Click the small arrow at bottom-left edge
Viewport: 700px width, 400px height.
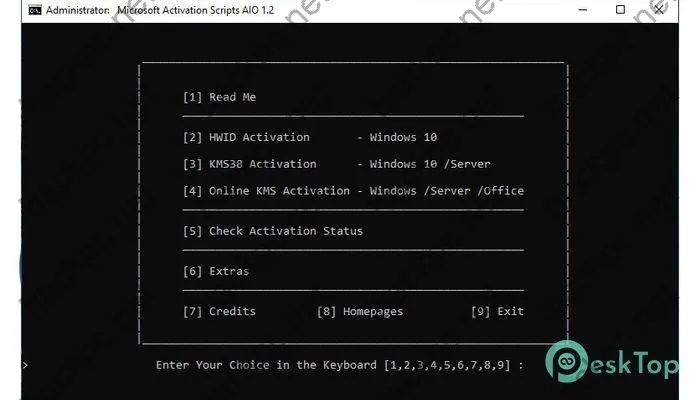tap(25, 366)
